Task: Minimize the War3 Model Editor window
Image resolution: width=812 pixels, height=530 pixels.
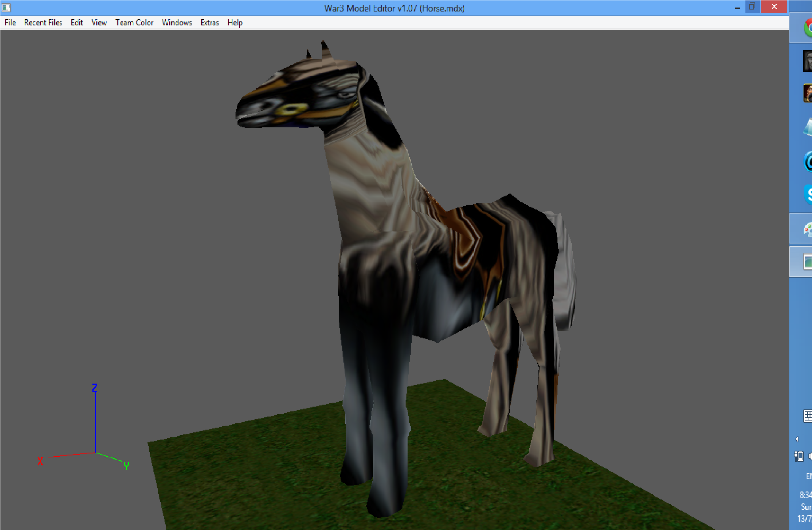Action: (x=737, y=8)
